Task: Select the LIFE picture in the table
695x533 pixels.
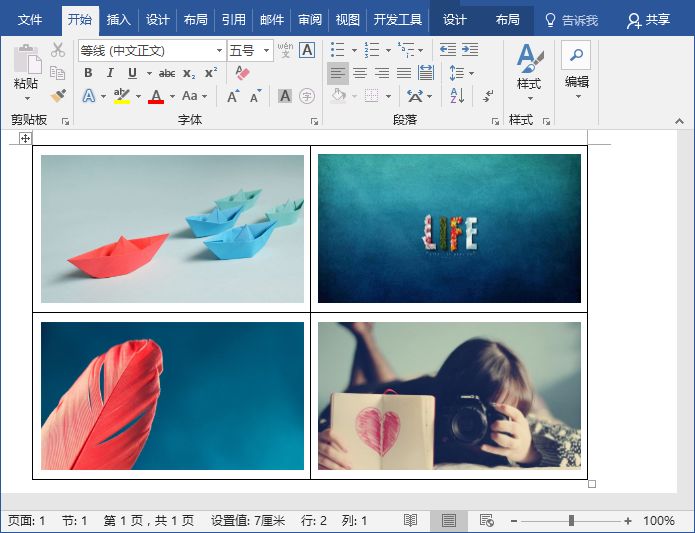Action: [x=449, y=228]
